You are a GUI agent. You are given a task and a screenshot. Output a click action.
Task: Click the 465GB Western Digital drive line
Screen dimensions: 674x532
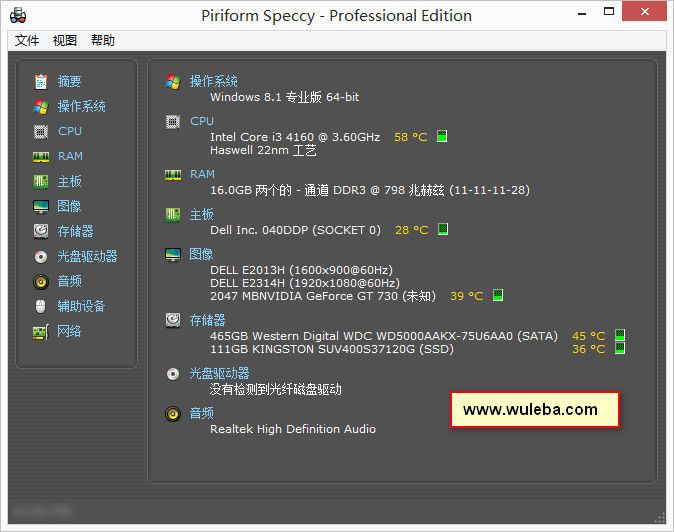384,336
